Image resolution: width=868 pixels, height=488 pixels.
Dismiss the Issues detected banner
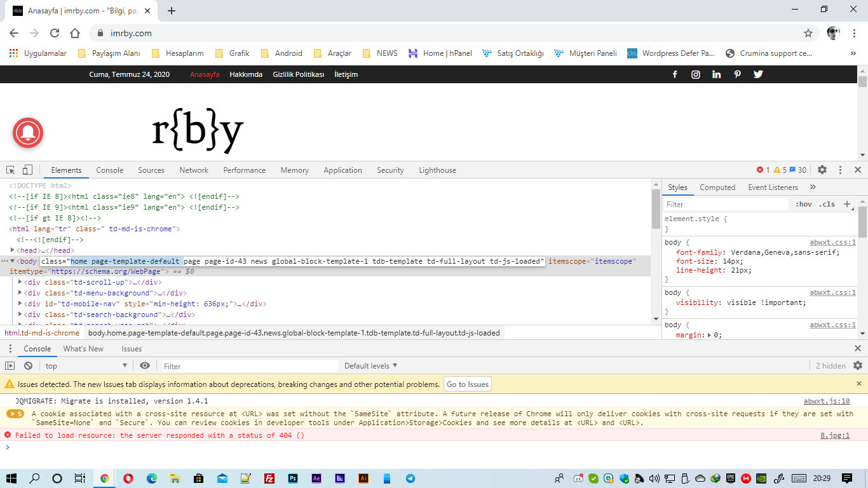click(858, 384)
